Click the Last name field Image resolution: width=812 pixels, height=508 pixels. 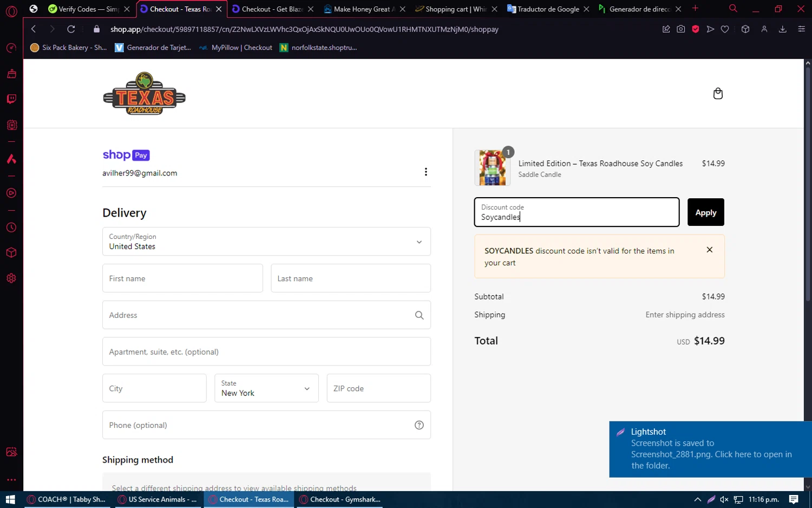[x=351, y=278]
